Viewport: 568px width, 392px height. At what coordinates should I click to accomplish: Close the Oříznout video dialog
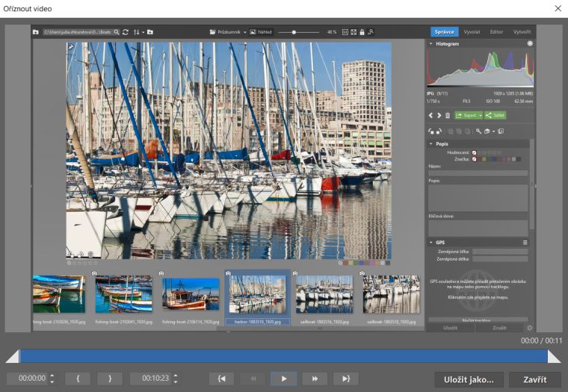click(x=558, y=8)
